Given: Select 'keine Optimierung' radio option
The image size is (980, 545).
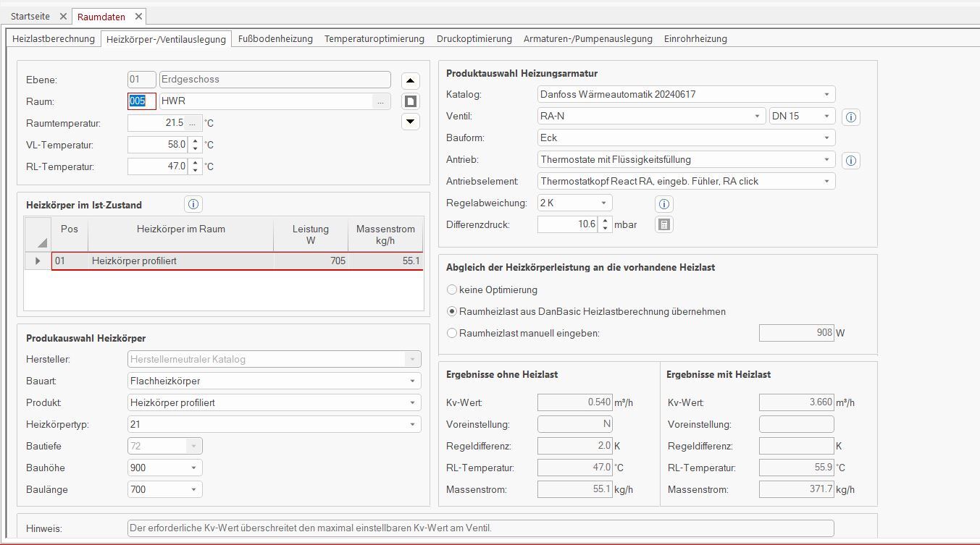Looking at the screenshot, I should 453,290.
